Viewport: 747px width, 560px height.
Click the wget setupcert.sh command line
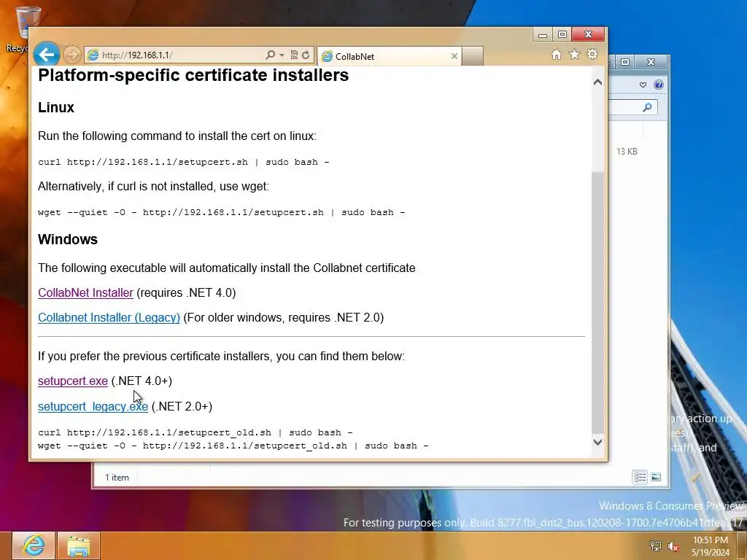coord(222,212)
